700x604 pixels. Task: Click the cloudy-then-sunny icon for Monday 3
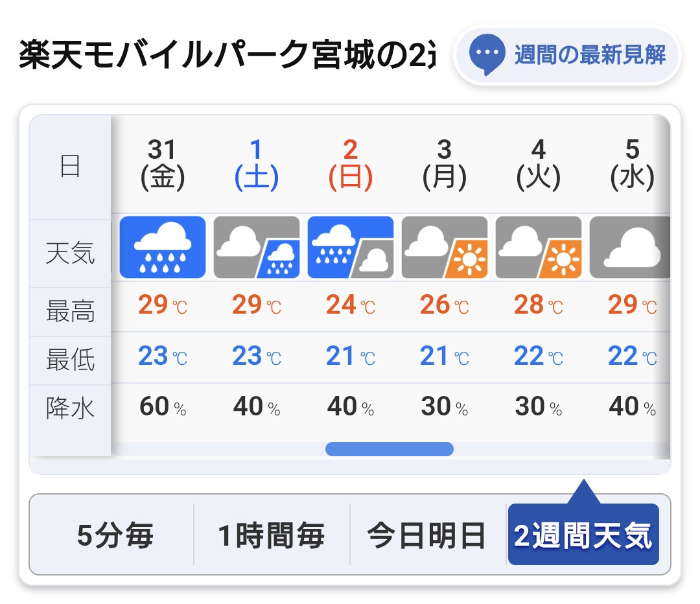click(445, 248)
